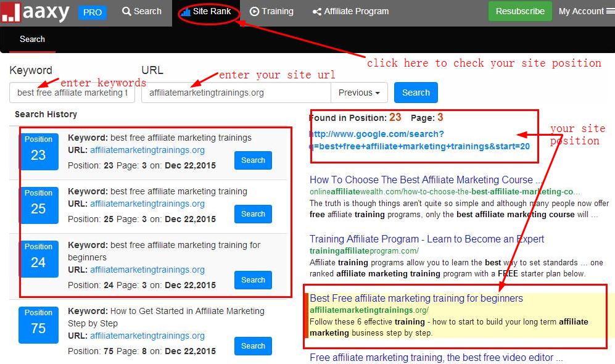Open the Training menu item

[271, 11]
